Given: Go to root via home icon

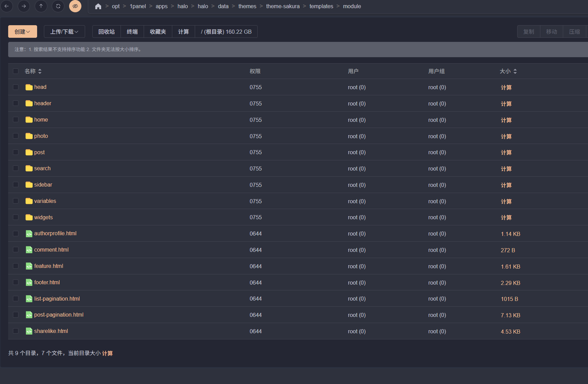Looking at the screenshot, I should click(x=98, y=6).
